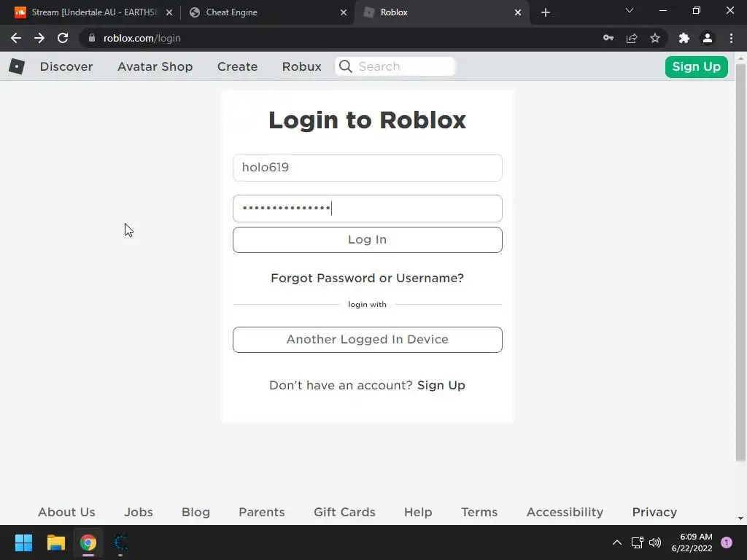Open the Jobs footer link
The image size is (747, 560).
coord(139,512)
